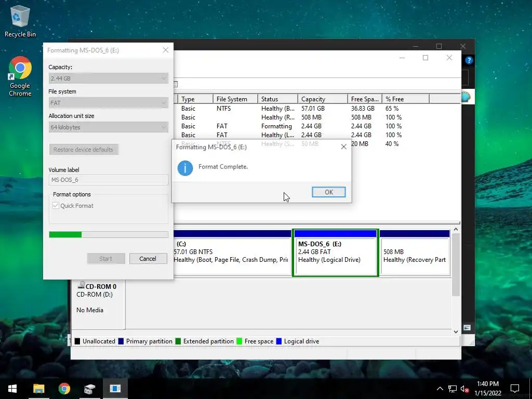
Task: Minimize the white Disk Management window
Action: tap(402, 58)
